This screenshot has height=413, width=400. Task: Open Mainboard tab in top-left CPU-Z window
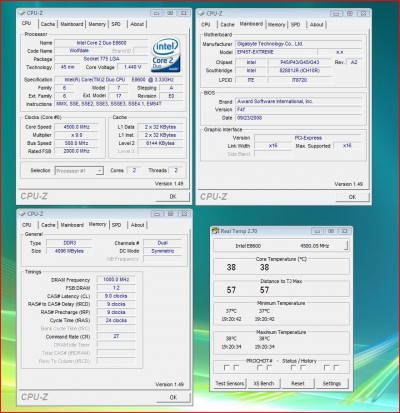72,24
